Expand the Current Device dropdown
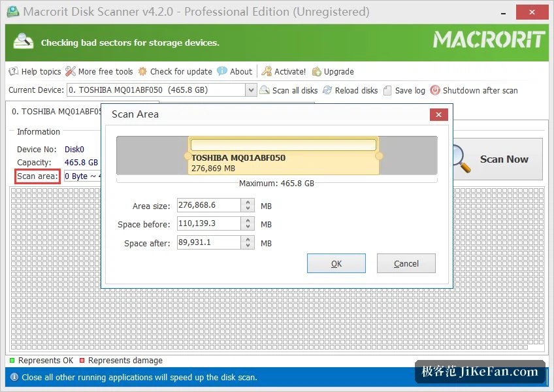This screenshot has height=392, width=554. coord(250,90)
